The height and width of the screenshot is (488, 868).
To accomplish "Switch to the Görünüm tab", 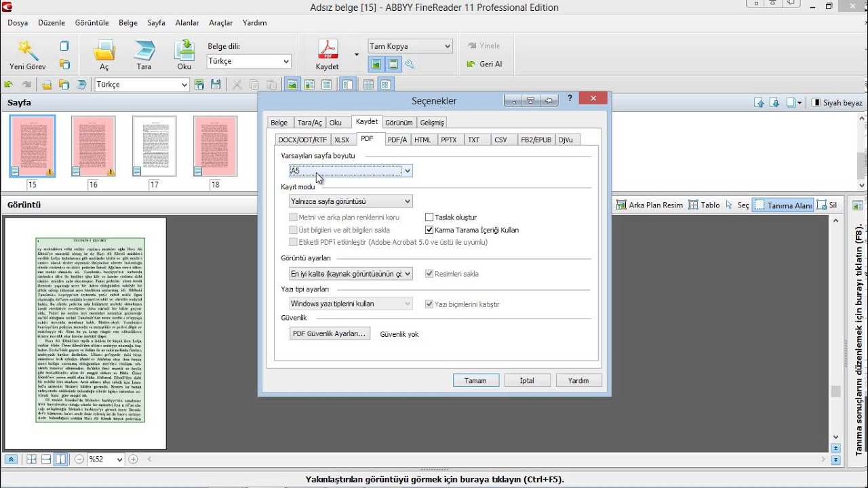I will [399, 123].
